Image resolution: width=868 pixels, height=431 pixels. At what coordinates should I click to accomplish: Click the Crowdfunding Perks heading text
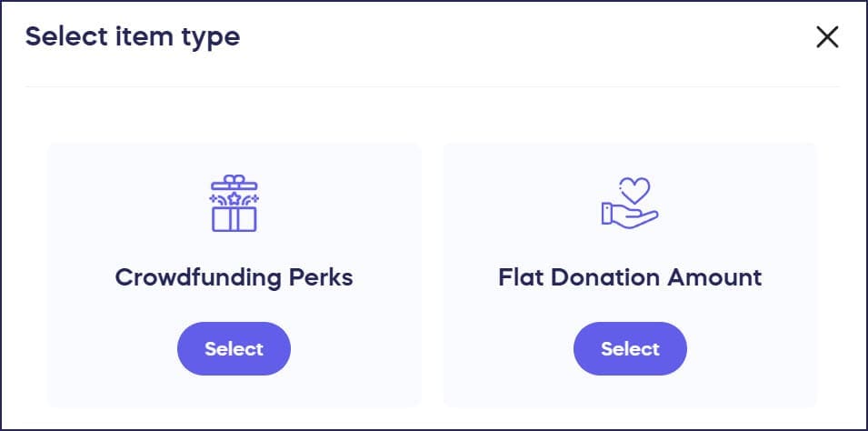tap(234, 277)
